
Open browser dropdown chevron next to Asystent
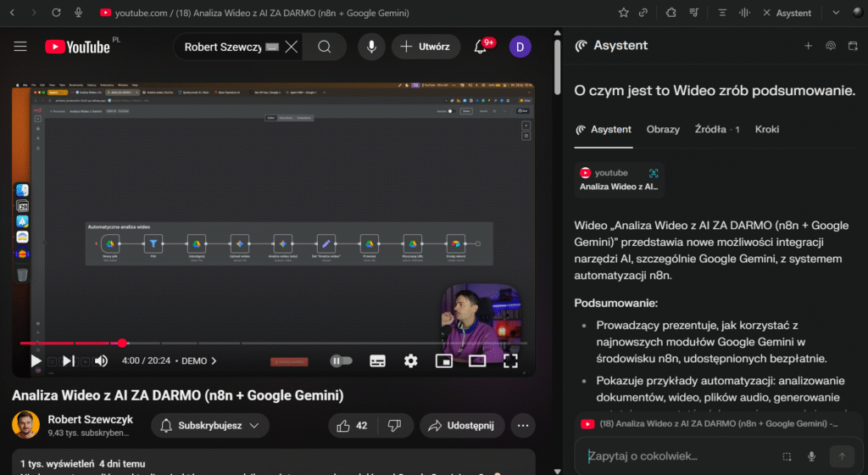click(x=836, y=13)
